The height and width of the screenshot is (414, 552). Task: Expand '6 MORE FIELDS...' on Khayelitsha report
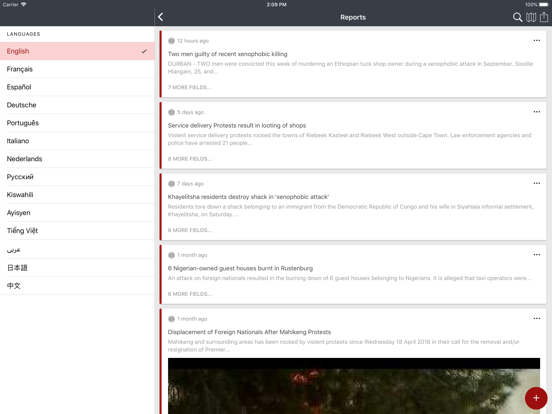(x=190, y=230)
